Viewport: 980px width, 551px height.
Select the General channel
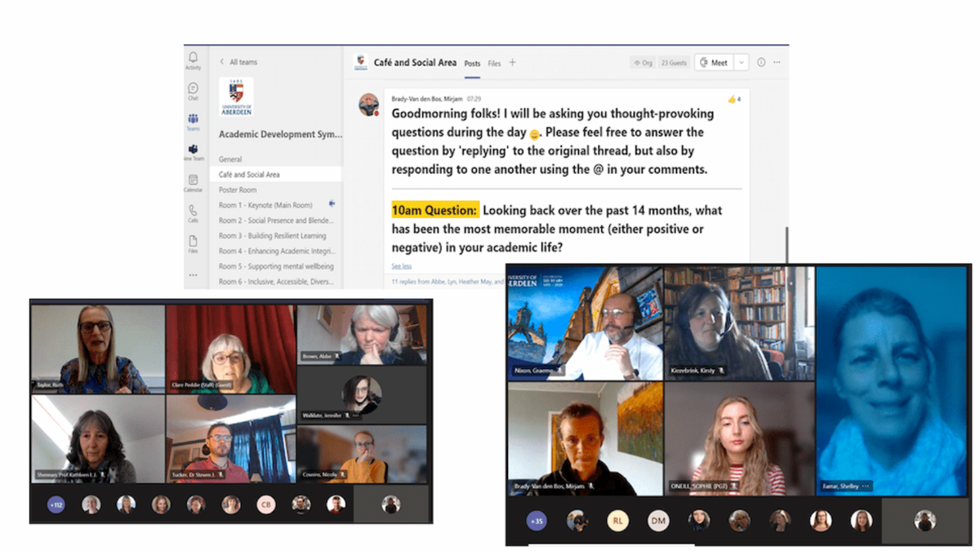pos(230,159)
